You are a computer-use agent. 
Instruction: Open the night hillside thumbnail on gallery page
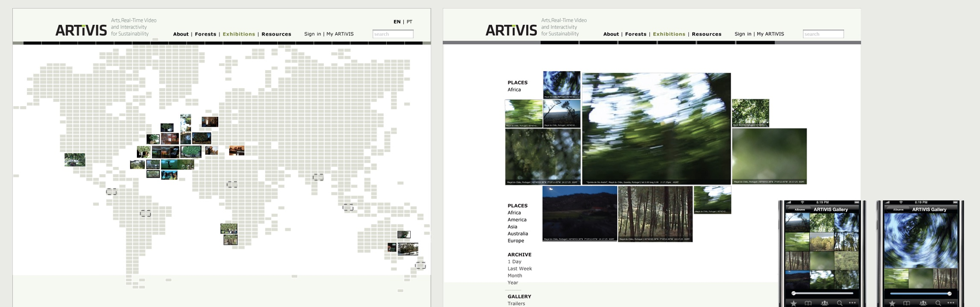click(580, 214)
